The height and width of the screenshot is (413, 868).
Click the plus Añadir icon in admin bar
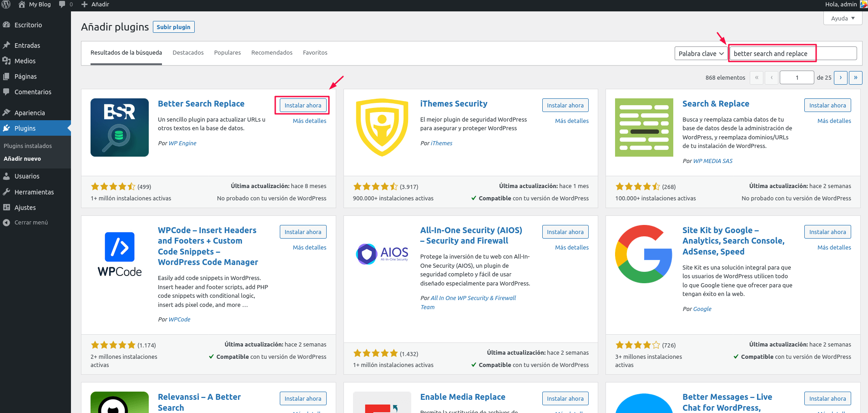click(x=84, y=4)
